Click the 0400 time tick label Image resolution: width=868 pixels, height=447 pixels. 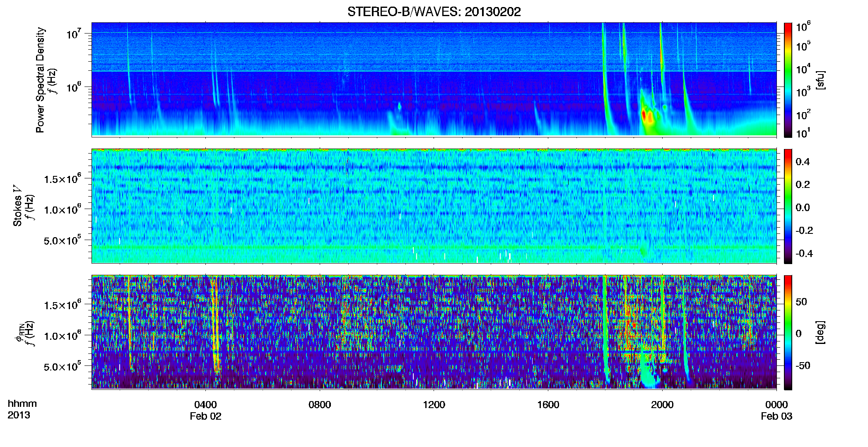(x=205, y=404)
